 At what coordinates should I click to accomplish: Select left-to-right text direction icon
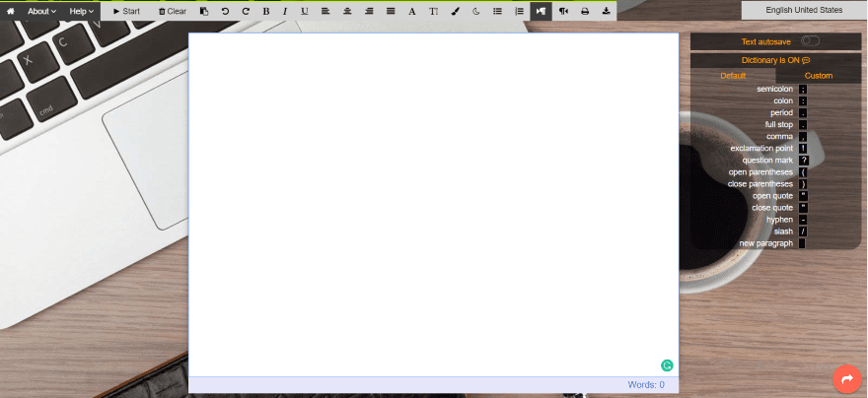click(x=541, y=11)
